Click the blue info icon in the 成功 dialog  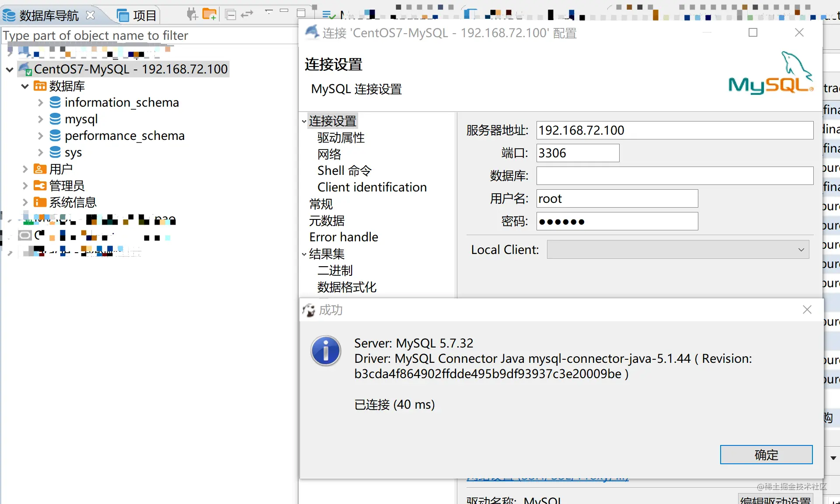tap(326, 351)
